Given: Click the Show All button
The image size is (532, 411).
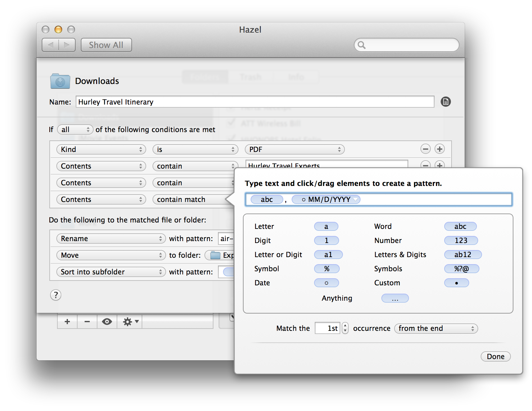Looking at the screenshot, I should click(106, 45).
